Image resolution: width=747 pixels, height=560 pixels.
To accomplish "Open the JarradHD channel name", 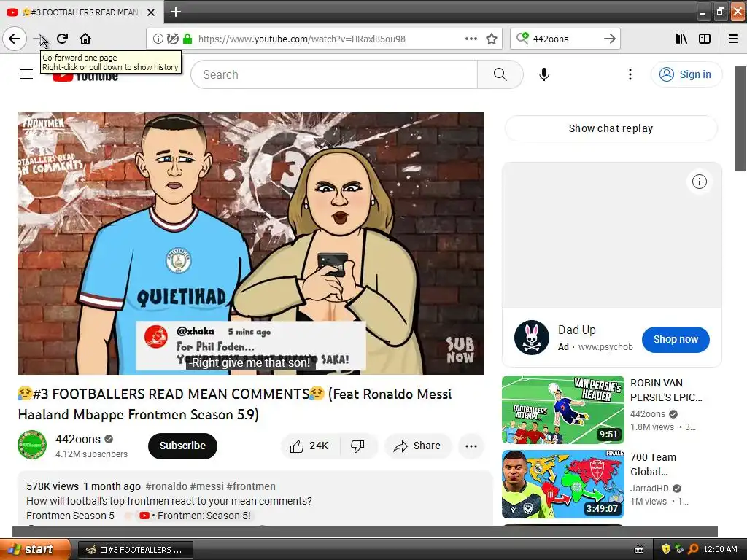I will 649,489.
